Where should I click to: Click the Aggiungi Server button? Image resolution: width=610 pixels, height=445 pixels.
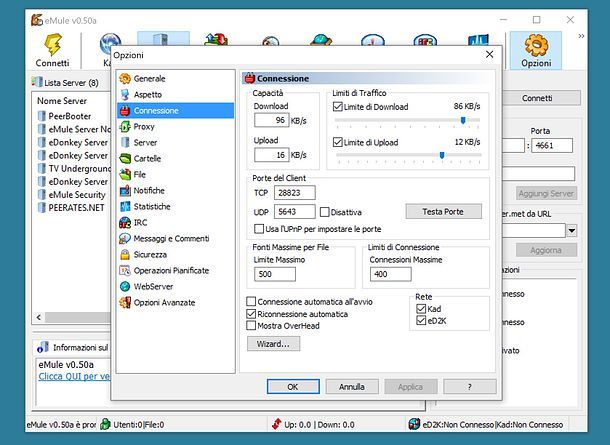[546, 193]
